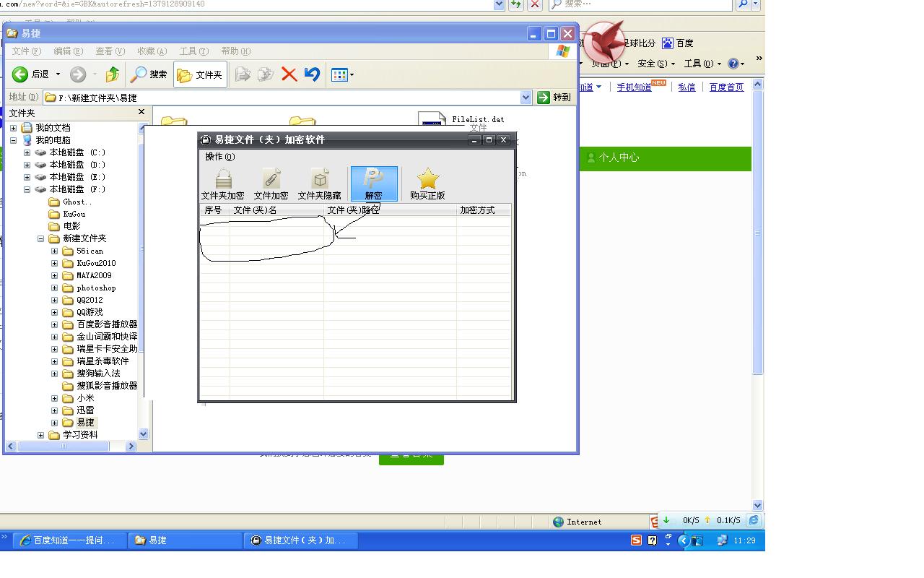The height and width of the screenshot is (578, 924).
Task: Click the 序号 column header
Action: point(214,210)
